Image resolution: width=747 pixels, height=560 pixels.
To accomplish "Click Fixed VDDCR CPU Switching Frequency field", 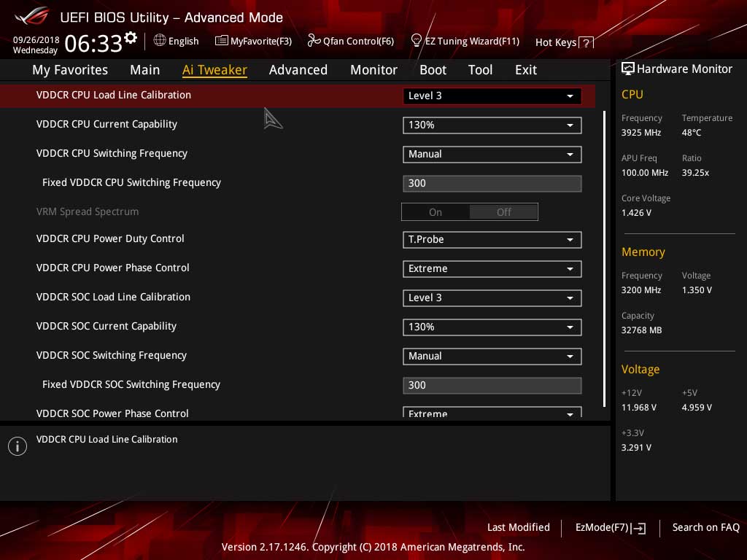I will pyautogui.click(x=492, y=184).
